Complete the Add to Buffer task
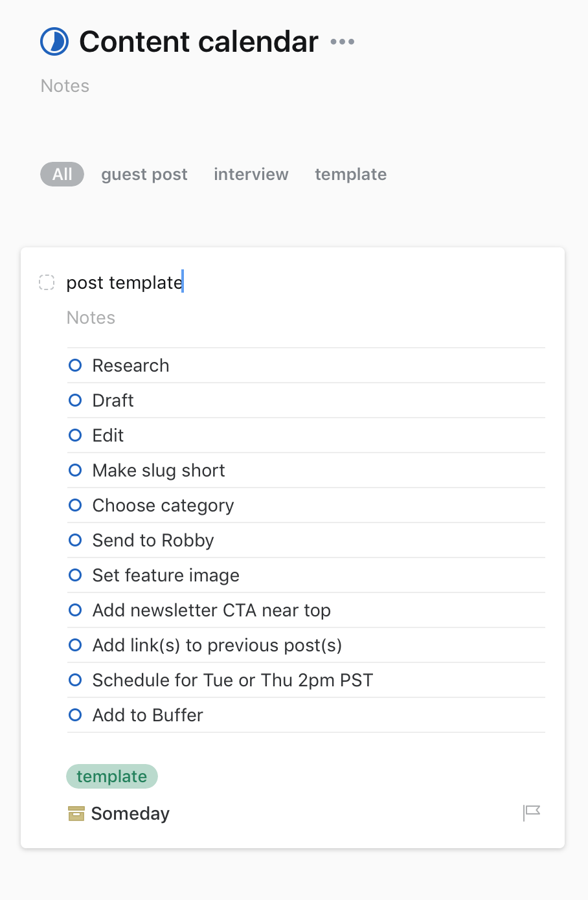The width and height of the screenshot is (588, 900). click(x=75, y=715)
